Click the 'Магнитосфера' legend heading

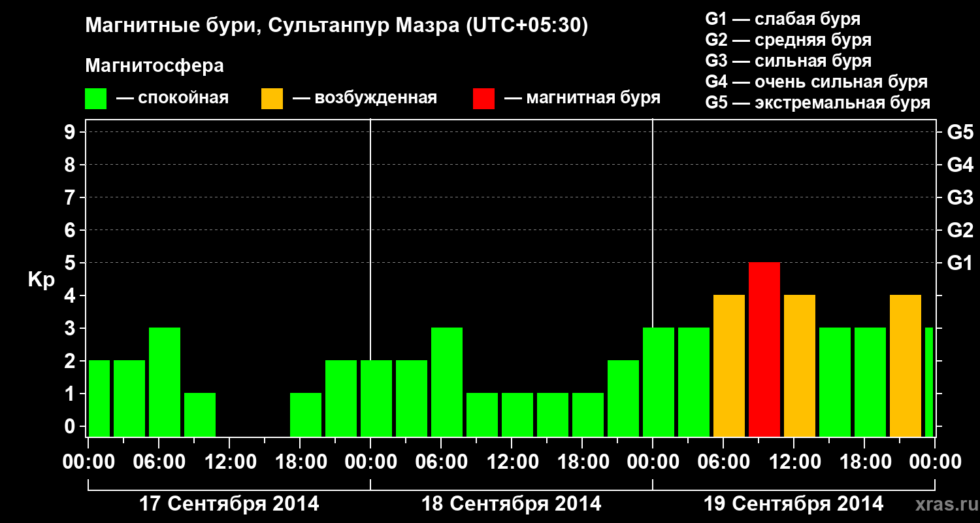(154, 66)
